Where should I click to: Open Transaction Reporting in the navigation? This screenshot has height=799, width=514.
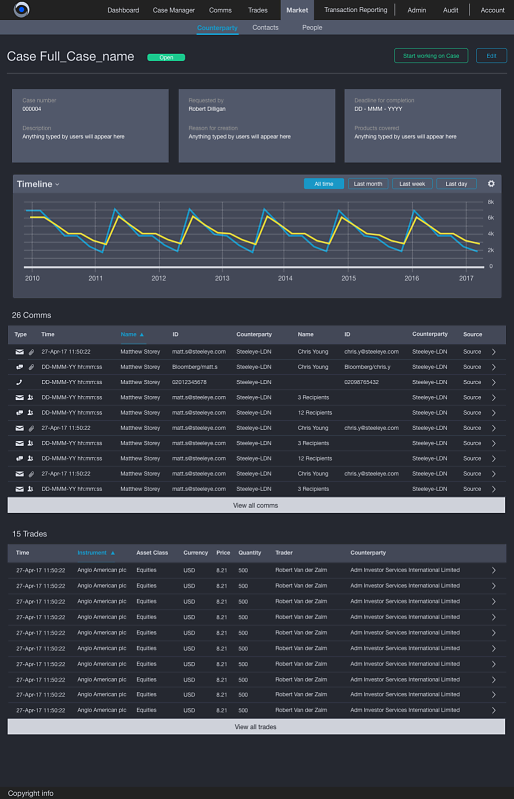click(356, 10)
